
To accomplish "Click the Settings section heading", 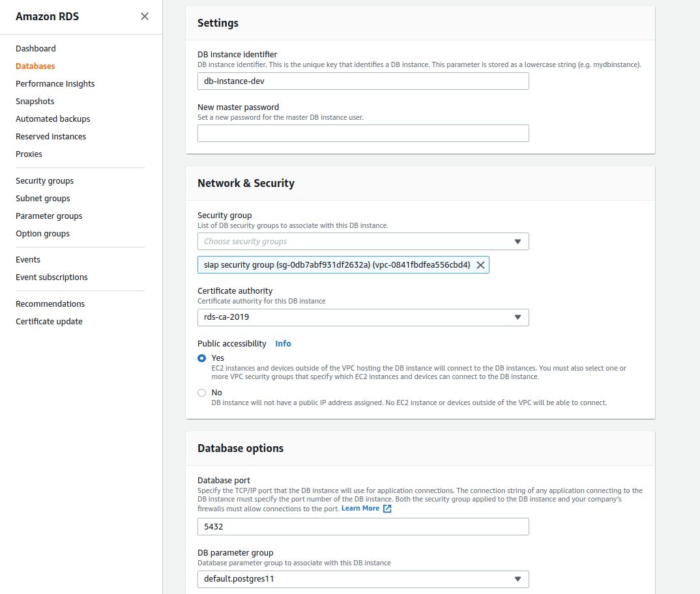I will [x=218, y=23].
